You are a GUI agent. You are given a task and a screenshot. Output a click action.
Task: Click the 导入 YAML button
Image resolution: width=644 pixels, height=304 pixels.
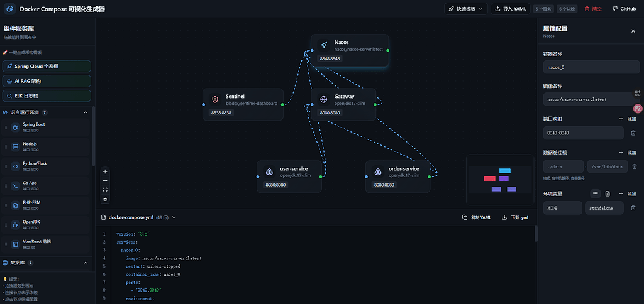[511, 9]
